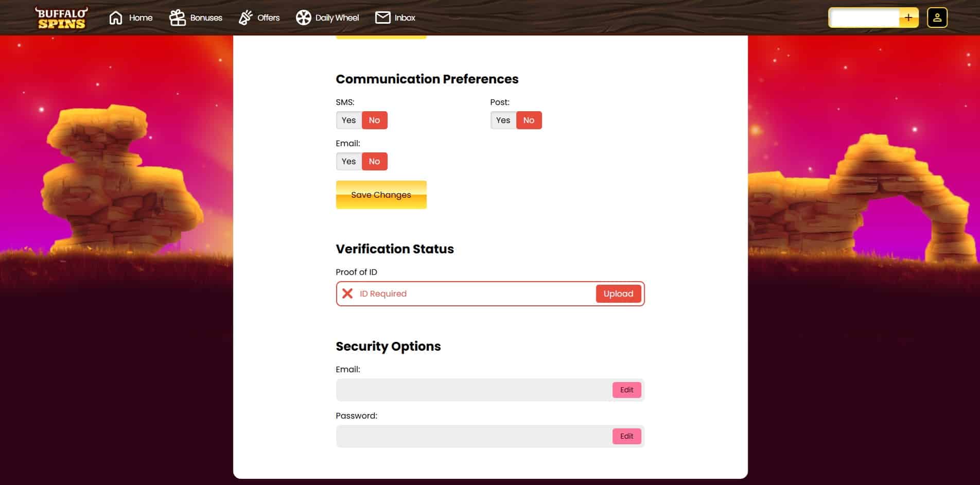The image size is (980, 485).
Task: Click the Buffalo Spins logo
Action: click(62, 17)
